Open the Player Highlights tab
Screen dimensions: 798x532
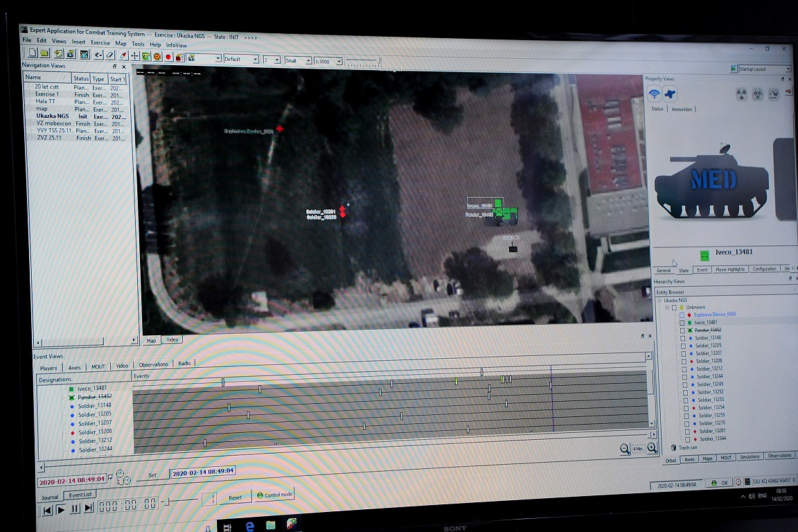[730, 269]
